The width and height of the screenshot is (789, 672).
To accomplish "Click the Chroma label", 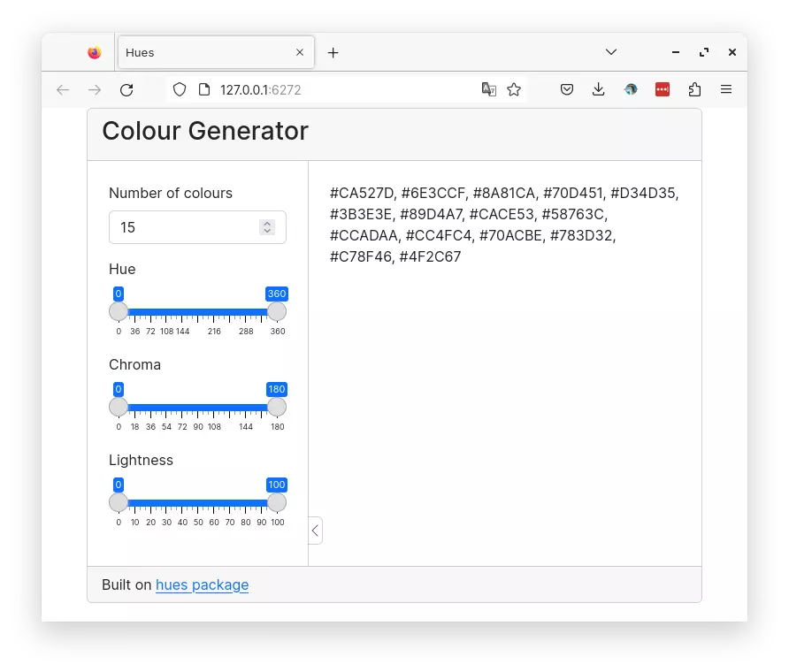I will tap(134, 364).
